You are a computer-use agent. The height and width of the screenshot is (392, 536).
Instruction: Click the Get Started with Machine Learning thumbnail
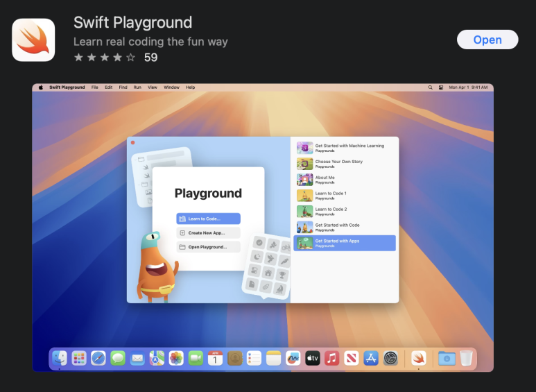pos(304,148)
